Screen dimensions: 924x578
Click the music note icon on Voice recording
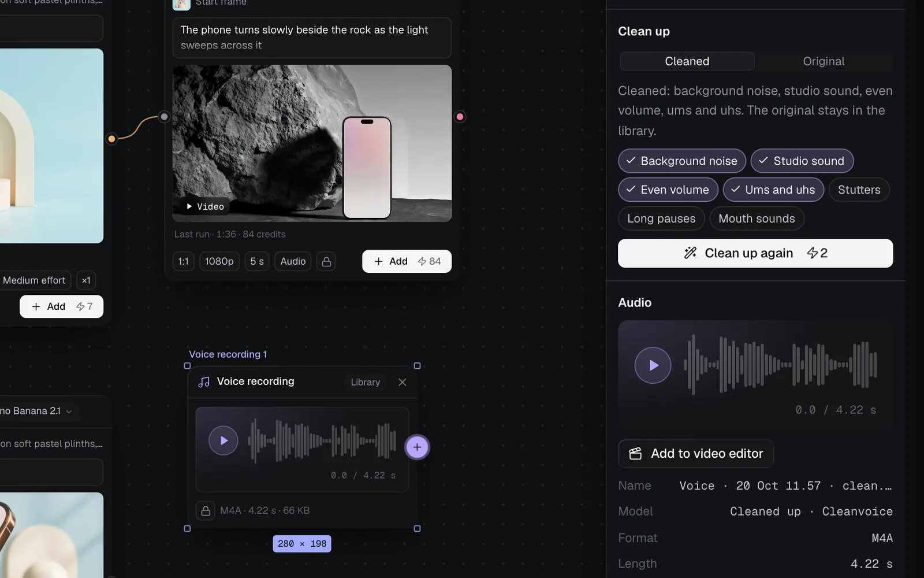coord(204,382)
